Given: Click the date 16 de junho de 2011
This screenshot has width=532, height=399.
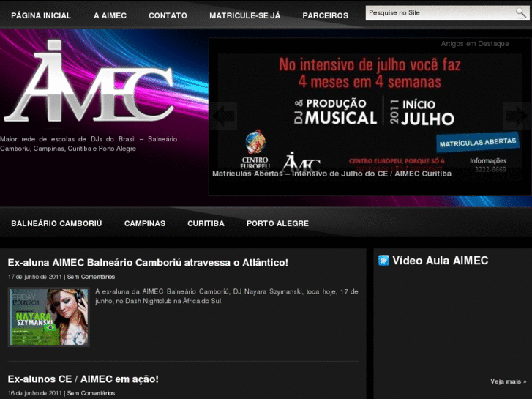Looking at the screenshot, I should [x=35, y=393].
